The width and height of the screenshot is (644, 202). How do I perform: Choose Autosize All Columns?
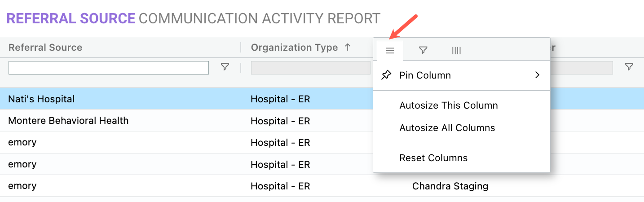pos(447,128)
